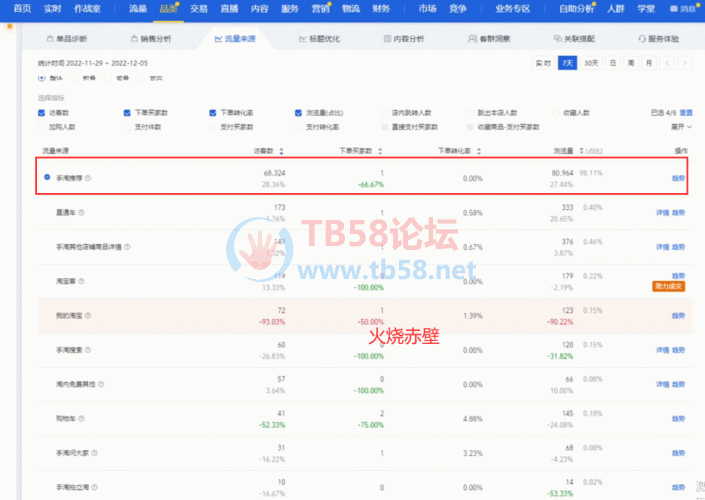
Task: Click the 消息 message icon
Action: 682,8
